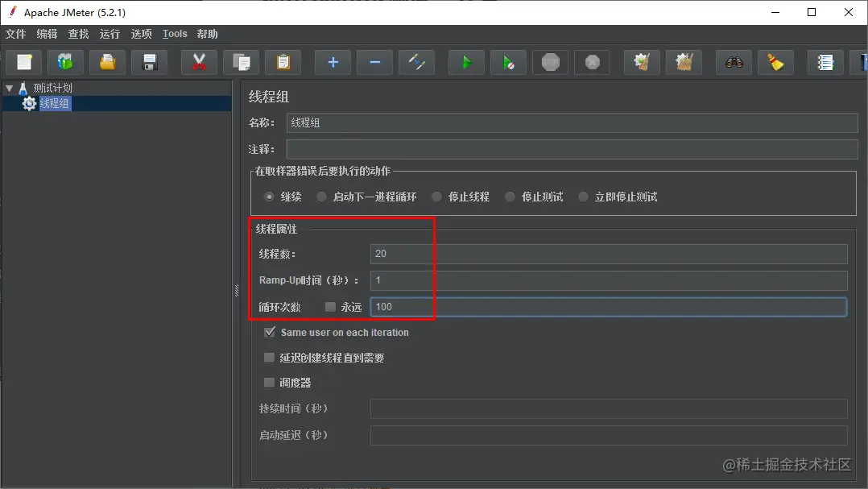Select the 停止线程 radio option
Screen dimensions: 868x489
(x=436, y=197)
